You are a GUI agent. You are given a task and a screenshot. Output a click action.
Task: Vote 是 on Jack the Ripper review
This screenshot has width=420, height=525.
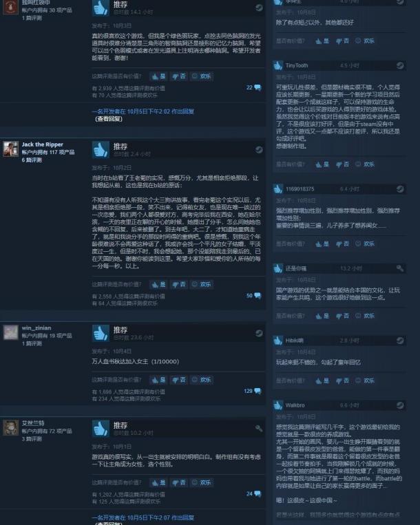point(159,285)
